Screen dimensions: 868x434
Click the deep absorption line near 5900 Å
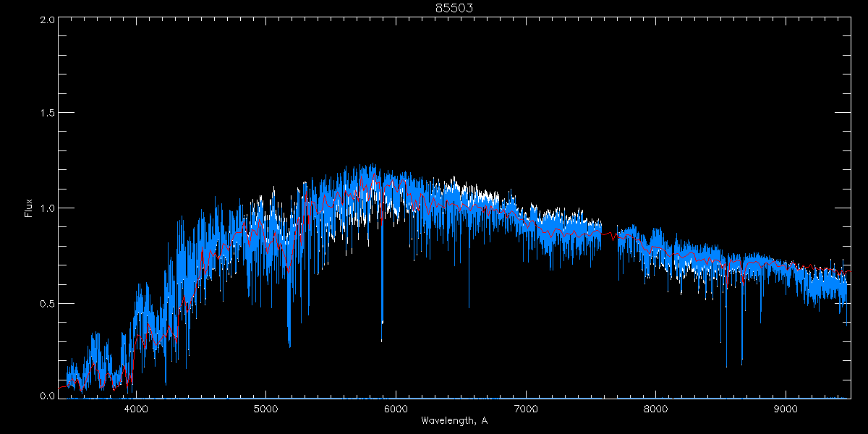click(x=382, y=318)
